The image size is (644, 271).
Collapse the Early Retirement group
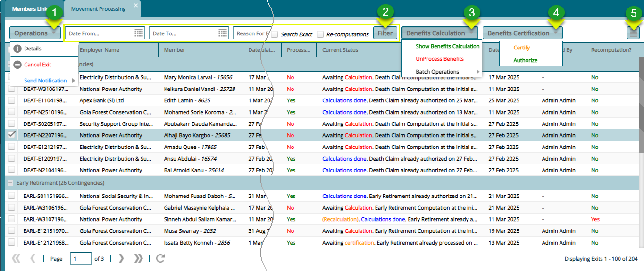coord(9,183)
